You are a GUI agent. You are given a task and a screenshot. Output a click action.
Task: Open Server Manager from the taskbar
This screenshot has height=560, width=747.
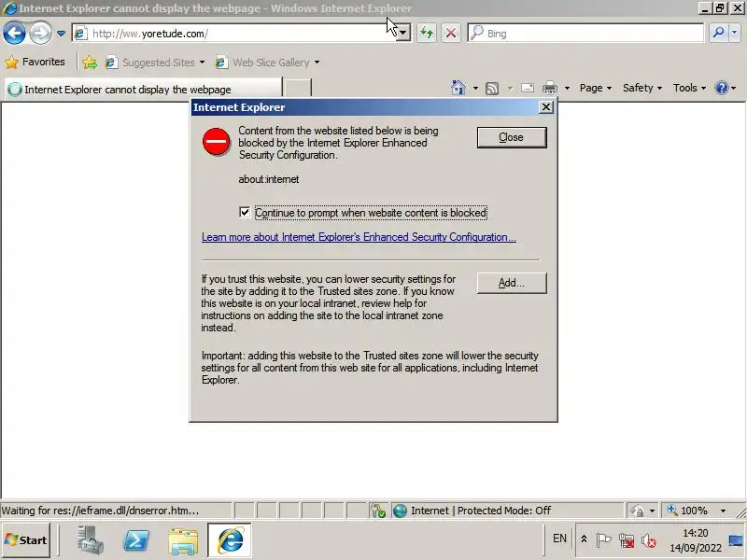click(90, 540)
